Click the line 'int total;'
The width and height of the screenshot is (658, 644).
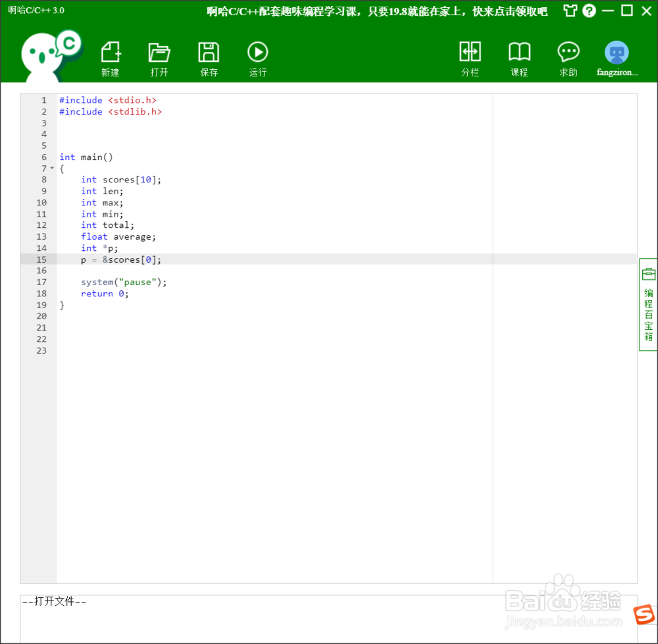[107, 225]
